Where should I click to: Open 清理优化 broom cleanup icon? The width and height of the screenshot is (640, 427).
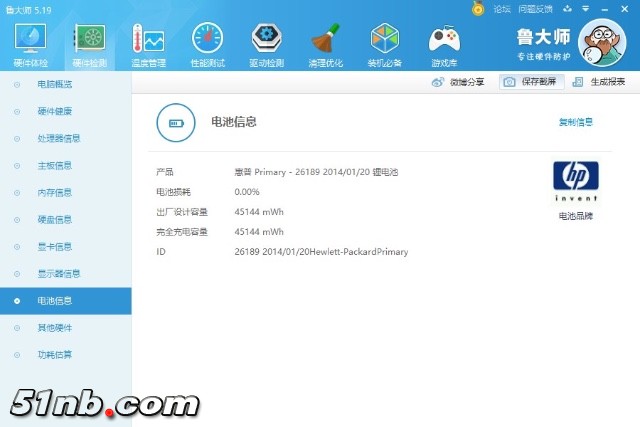pos(326,43)
